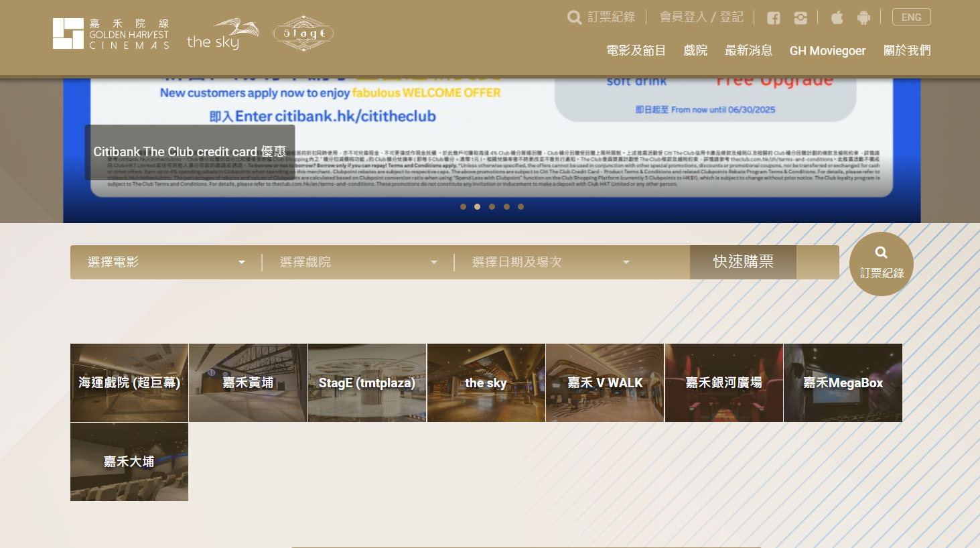This screenshot has width=980, height=548.
Task: Expand the 選擇日期及場次 dropdown
Action: pos(551,263)
